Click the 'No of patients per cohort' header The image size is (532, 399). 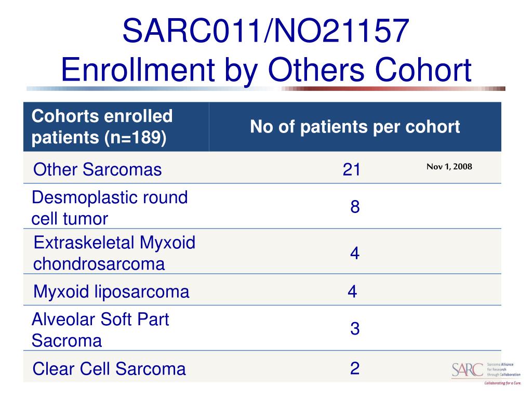tap(355, 127)
